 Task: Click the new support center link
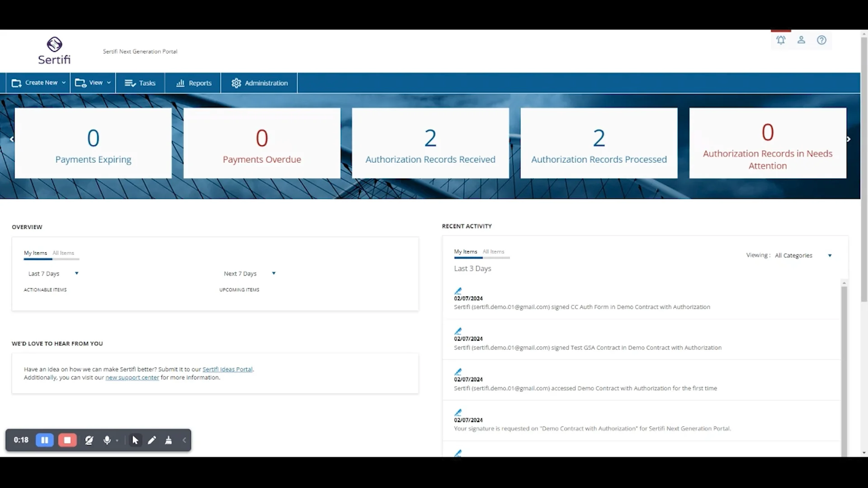pos(132,377)
